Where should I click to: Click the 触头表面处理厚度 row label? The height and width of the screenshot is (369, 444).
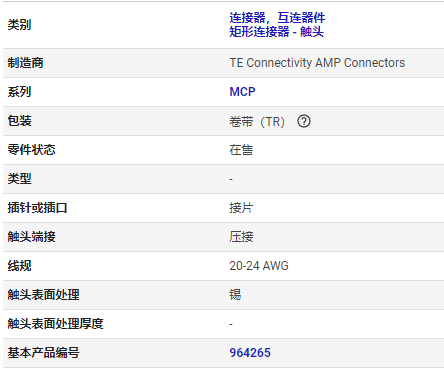click(x=55, y=324)
